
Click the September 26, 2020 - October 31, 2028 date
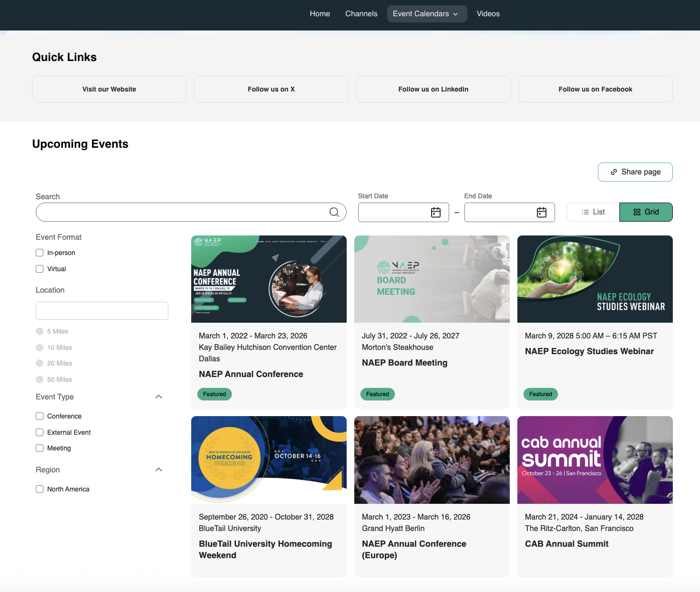(266, 517)
